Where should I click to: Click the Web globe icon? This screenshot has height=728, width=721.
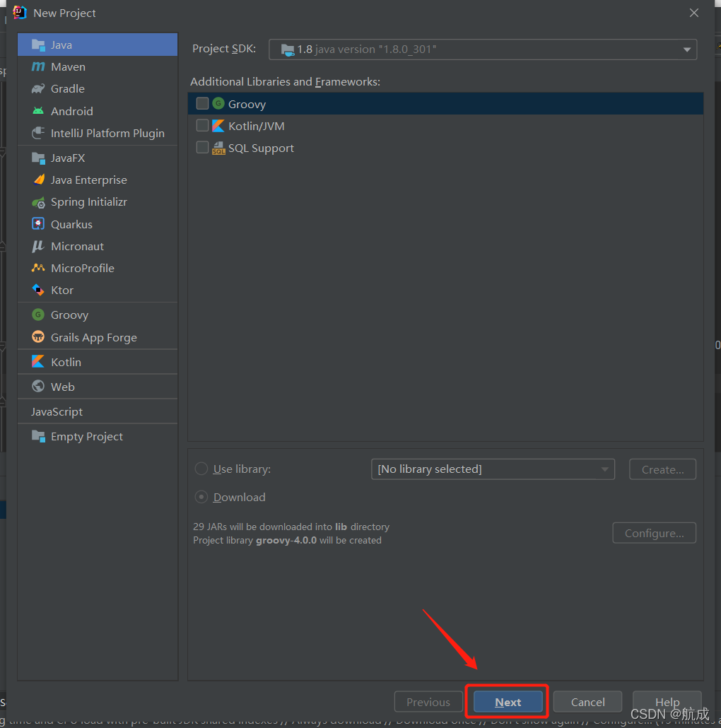point(38,387)
